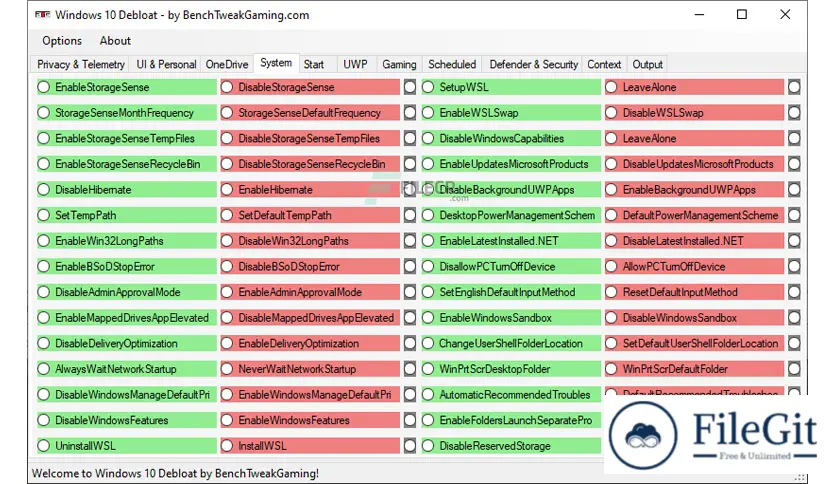The width and height of the screenshot is (836, 484).
Task: Select SetEnglishDefaultInputMethod option
Action: point(511,292)
